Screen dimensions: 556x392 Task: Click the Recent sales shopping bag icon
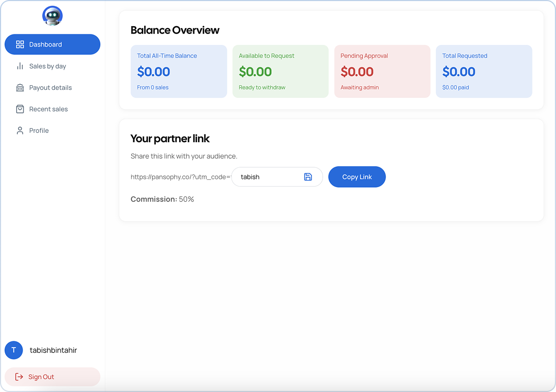(x=20, y=109)
